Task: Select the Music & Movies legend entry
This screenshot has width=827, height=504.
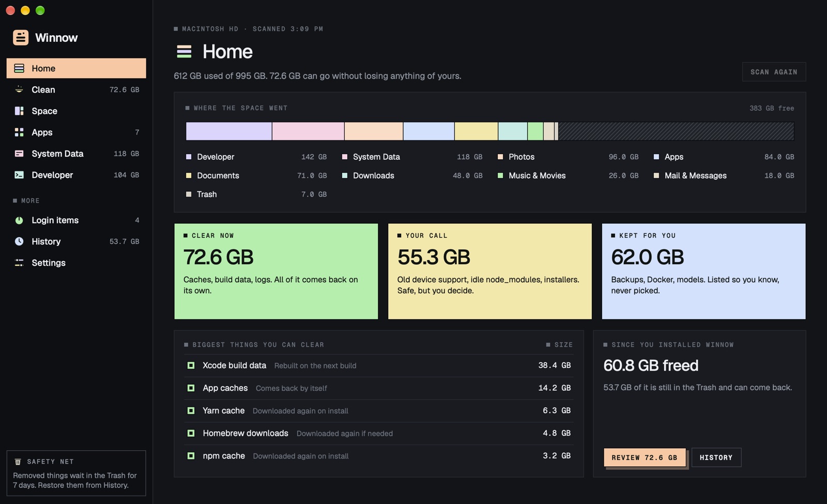Action: 568,176
